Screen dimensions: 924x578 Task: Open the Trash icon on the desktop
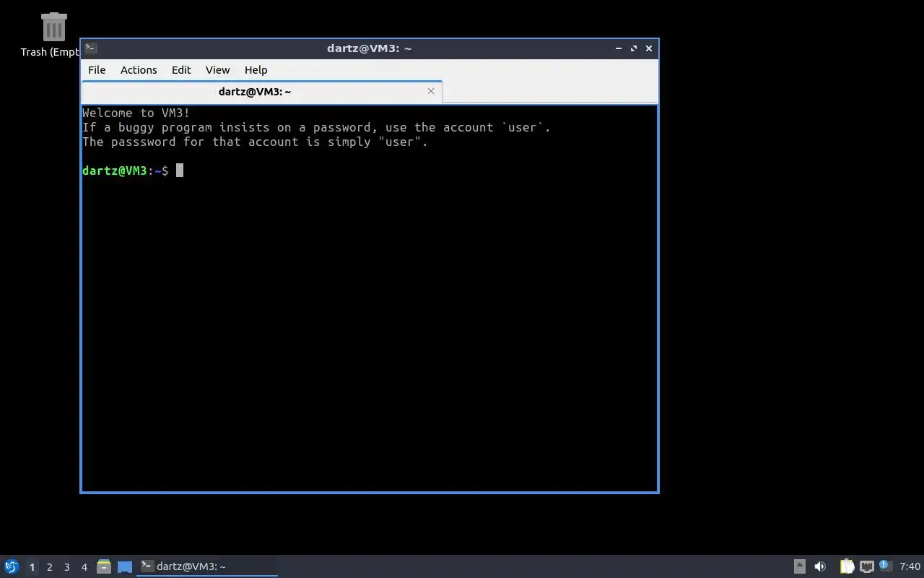[x=53, y=27]
